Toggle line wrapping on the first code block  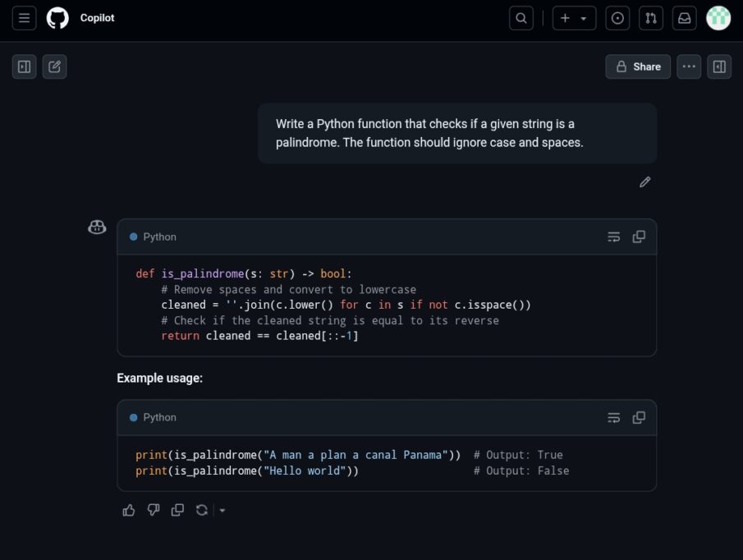(613, 236)
